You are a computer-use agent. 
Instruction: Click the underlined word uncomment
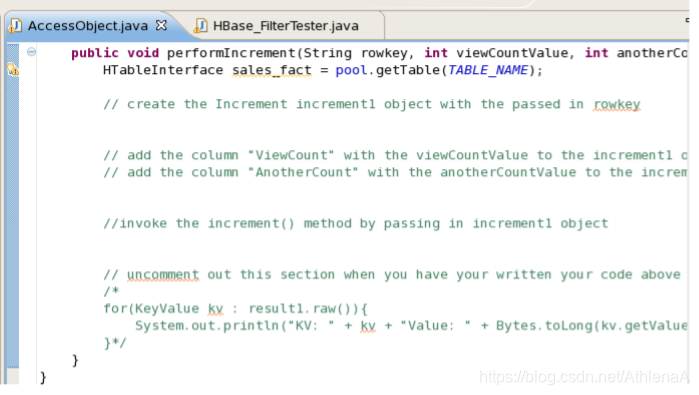click(x=163, y=275)
